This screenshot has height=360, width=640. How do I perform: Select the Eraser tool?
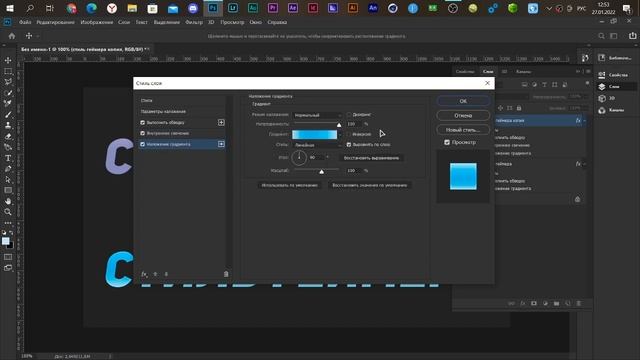[8, 136]
